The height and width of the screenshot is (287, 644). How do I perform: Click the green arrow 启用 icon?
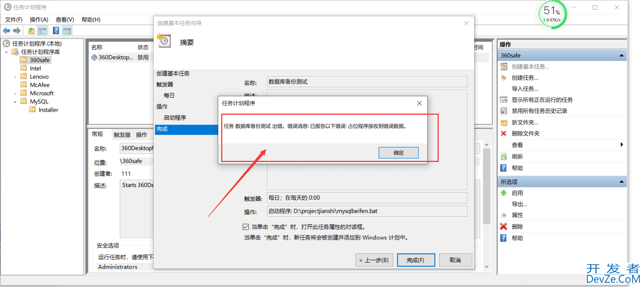504,193
